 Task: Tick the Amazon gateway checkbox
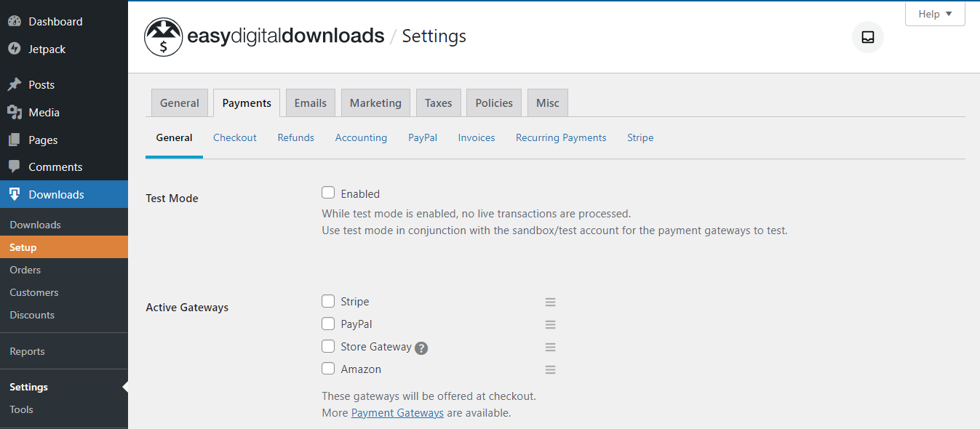pos(328,369)
